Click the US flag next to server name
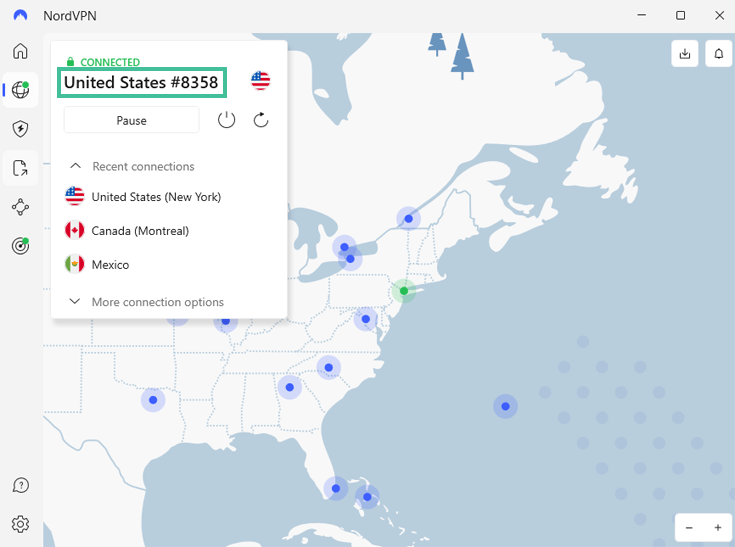Screen dimensions: 735x547 [x=260, y=81]
